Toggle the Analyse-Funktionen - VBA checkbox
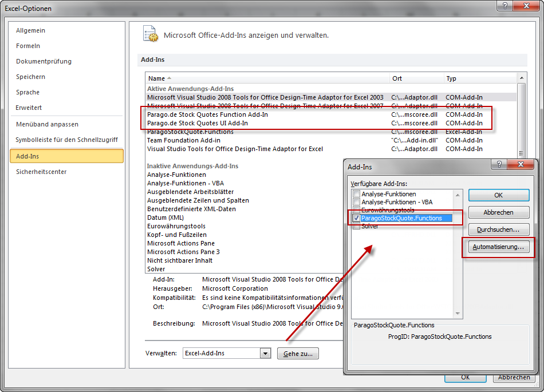Image resolution: width=544 pixels, height=392 pixels. click(x=356, y=202)
